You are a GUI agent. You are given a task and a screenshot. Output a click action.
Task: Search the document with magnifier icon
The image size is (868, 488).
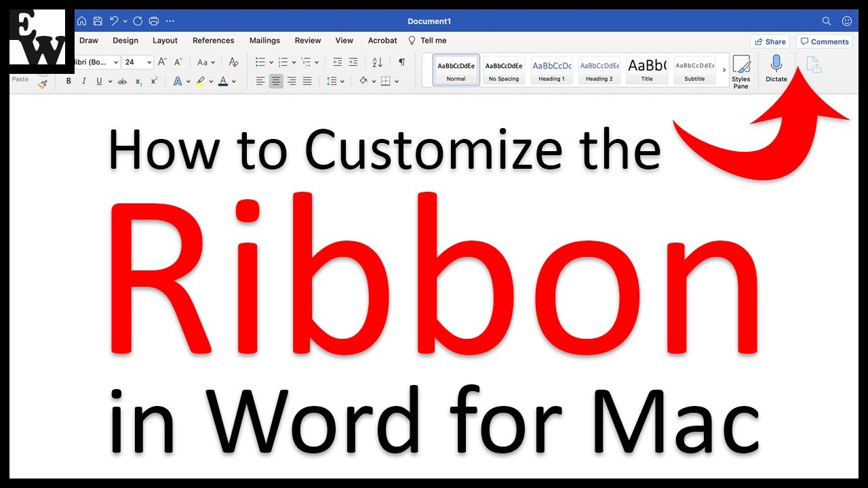pyautogui.click(x=826, y=21)
